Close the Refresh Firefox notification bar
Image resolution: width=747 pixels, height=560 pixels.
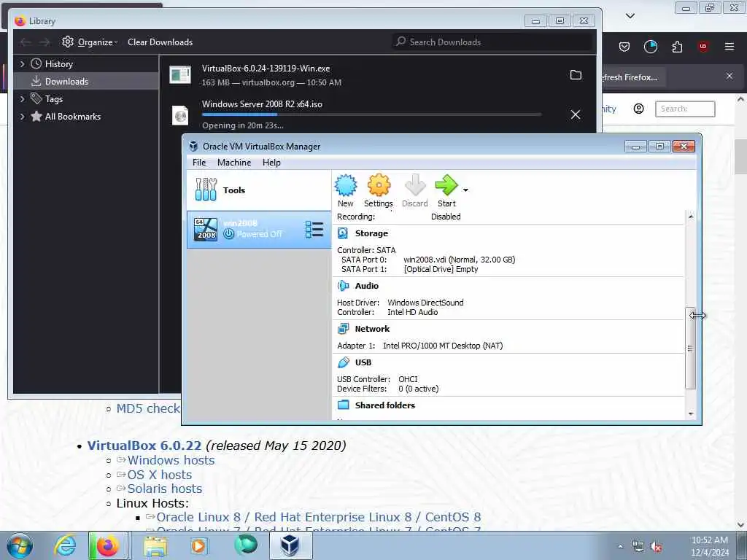tap(729, 76)
